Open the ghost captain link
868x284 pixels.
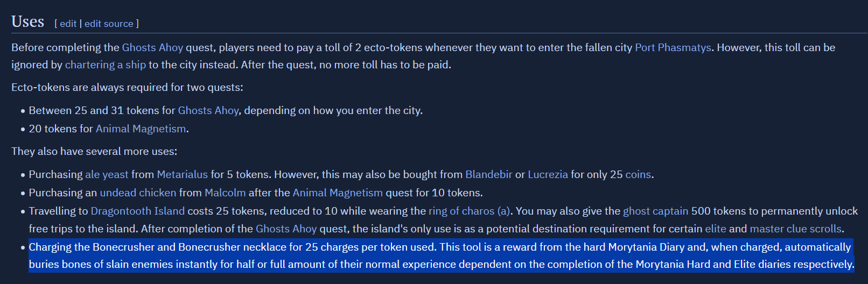coord(655,211)
